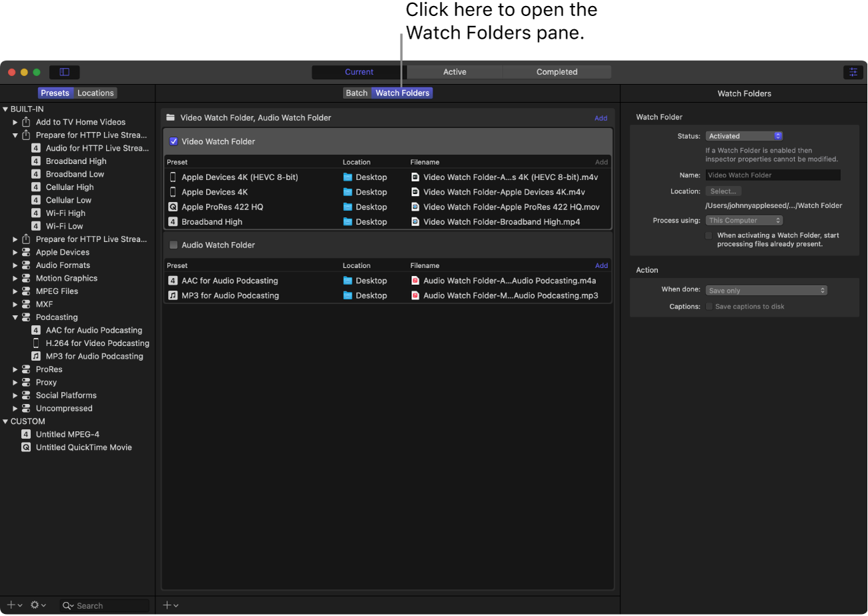Switch to the Completed tab
Screen dimensions: 868x616
pyautogui.click(x=557, y=72)
